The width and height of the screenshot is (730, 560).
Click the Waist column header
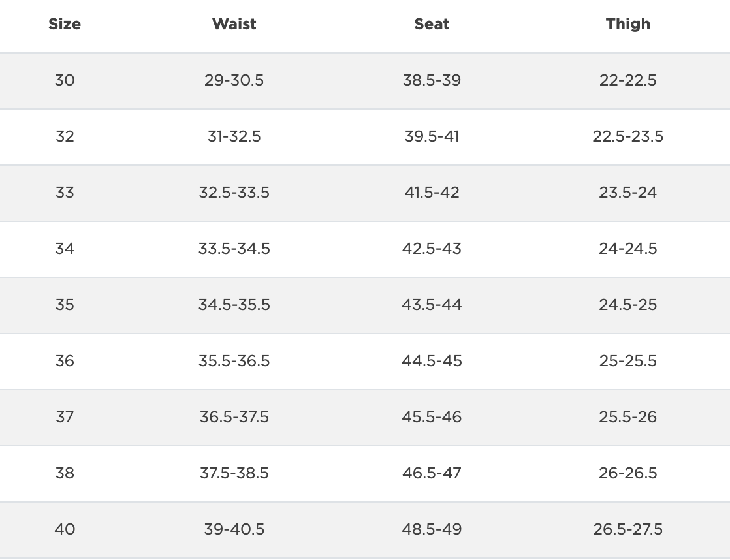[234, 24]
